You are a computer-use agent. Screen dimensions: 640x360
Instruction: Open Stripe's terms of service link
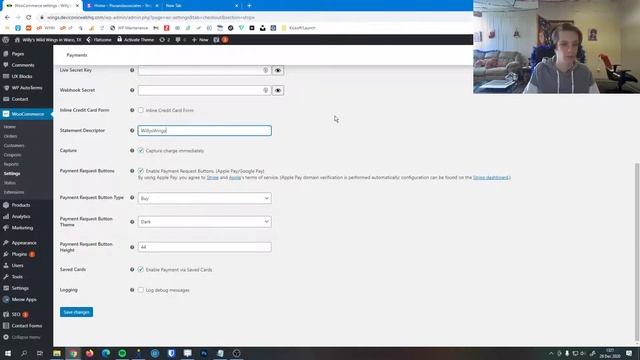[213, 178]
